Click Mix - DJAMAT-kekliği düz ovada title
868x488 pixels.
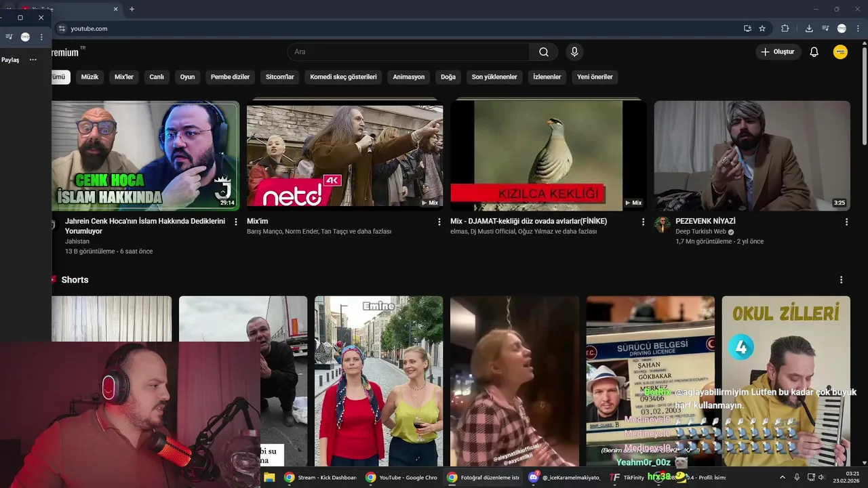point(528,221)
